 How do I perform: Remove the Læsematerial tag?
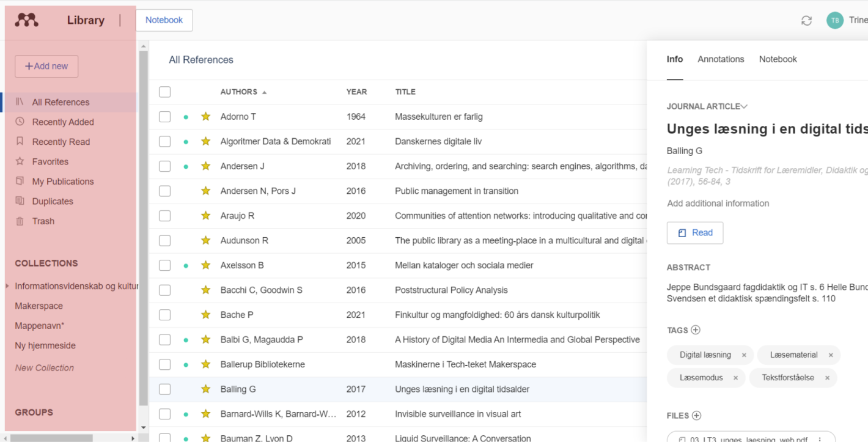(831, 355)
